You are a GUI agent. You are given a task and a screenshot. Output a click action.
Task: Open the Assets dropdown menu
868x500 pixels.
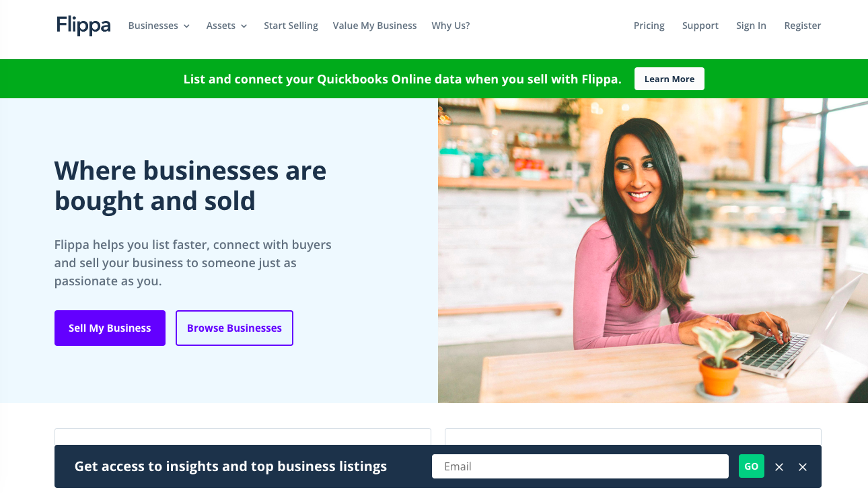pos(227,26)
